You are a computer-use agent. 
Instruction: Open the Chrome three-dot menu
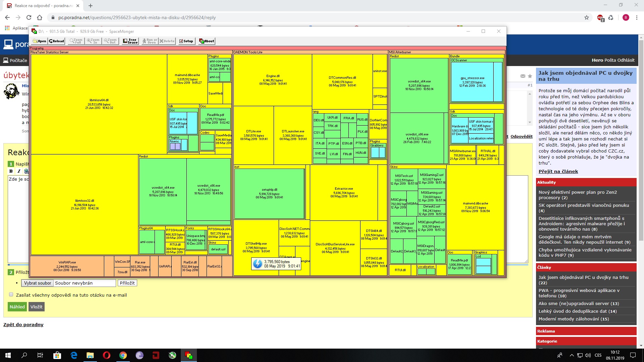[636, 17]
